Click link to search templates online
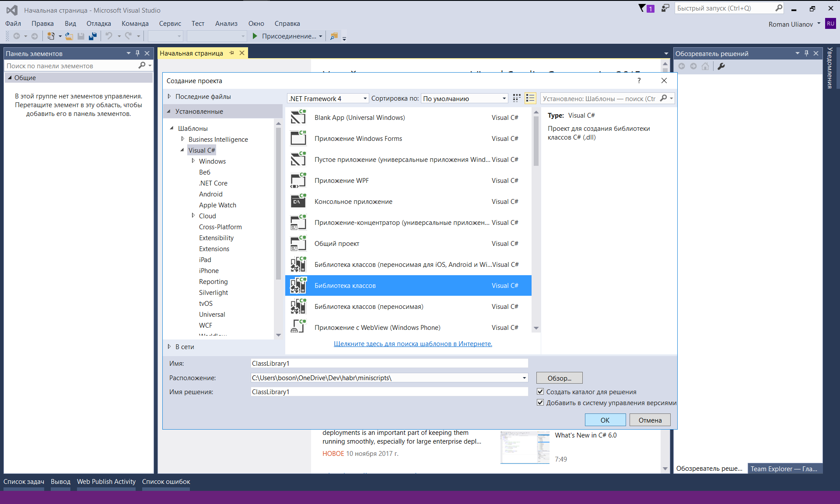840x504 pixels. point(413,344)
